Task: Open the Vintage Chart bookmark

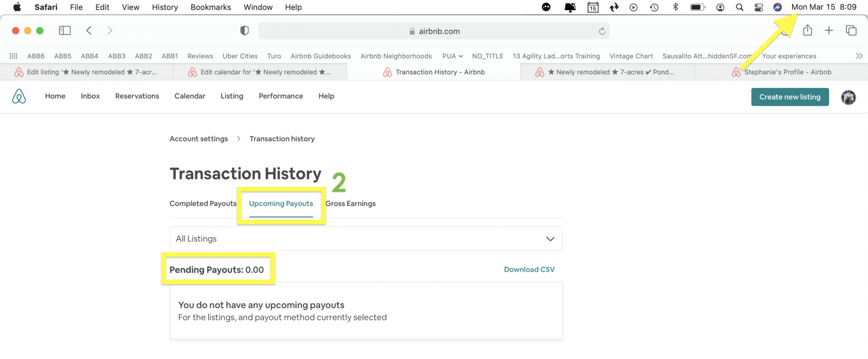Action: point(631,56)
